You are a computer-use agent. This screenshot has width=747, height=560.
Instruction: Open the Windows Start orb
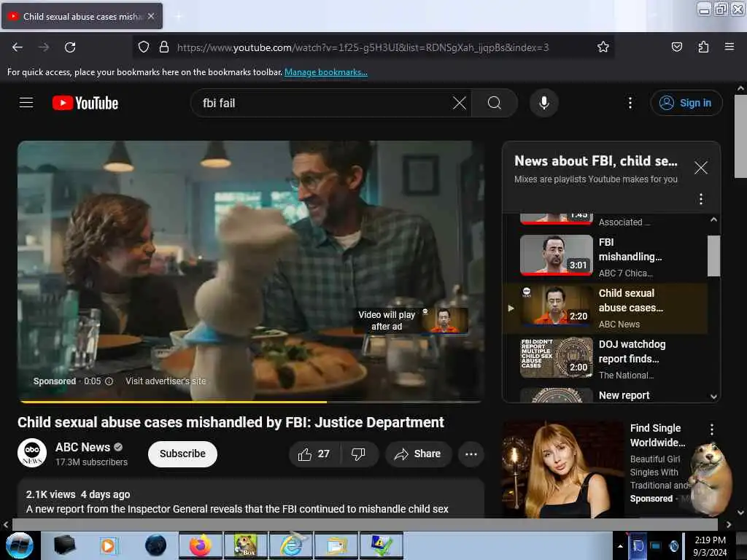[20, 545]
